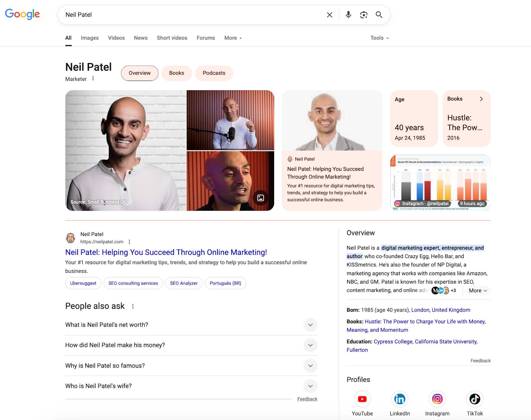The height and width of the screenshot is (420, 531).
Task: Expand the overview with the More button
Action: coord(478,291)
